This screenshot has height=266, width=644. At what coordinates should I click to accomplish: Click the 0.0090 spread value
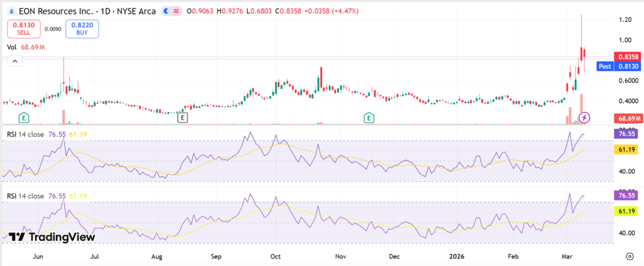click(53, 29)
